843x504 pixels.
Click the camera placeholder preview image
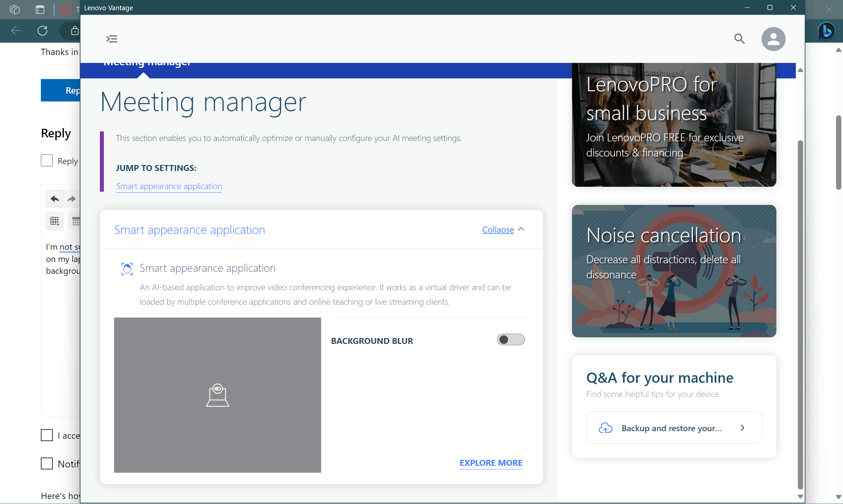217,395
